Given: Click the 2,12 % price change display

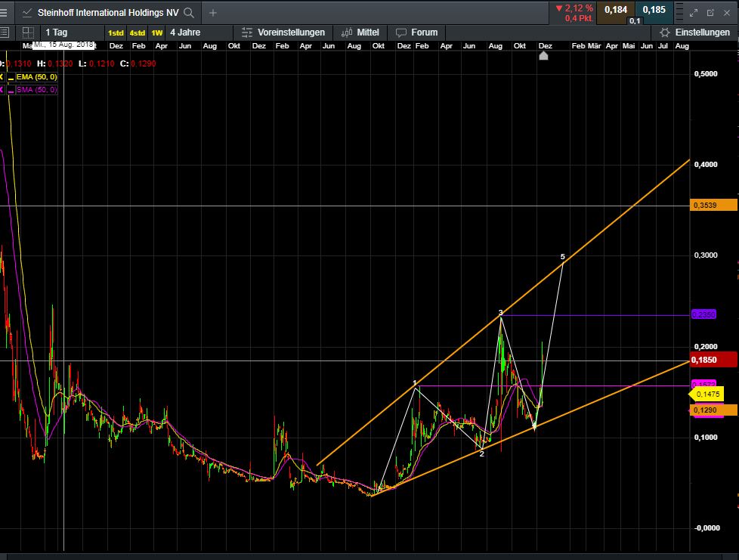Looking at the screenshot, I should pos(574,8).
